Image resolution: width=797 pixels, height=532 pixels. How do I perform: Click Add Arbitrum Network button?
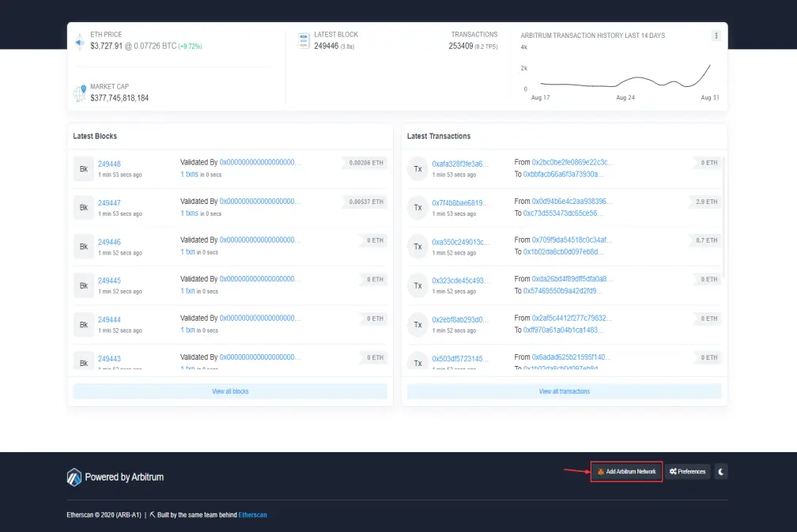626,472
